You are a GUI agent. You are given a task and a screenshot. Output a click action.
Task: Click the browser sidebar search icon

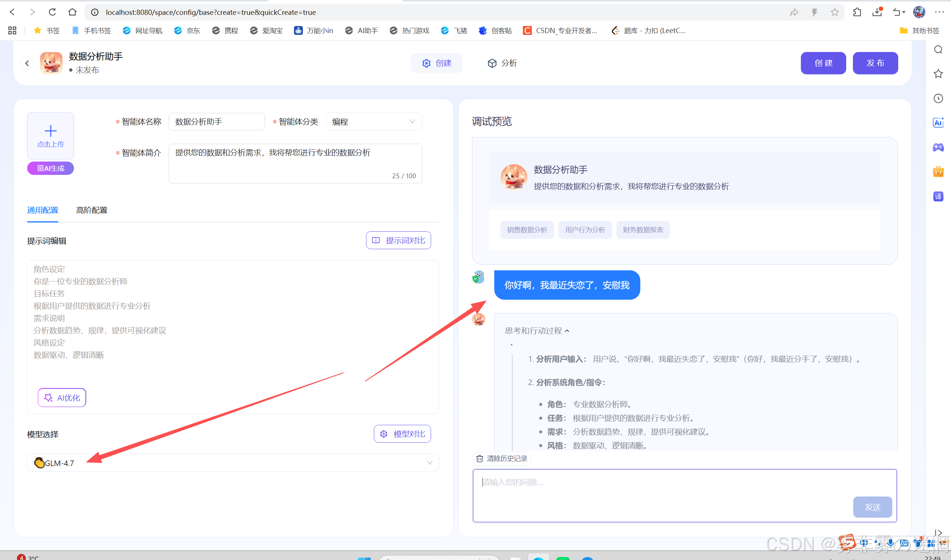pos(938,49)
